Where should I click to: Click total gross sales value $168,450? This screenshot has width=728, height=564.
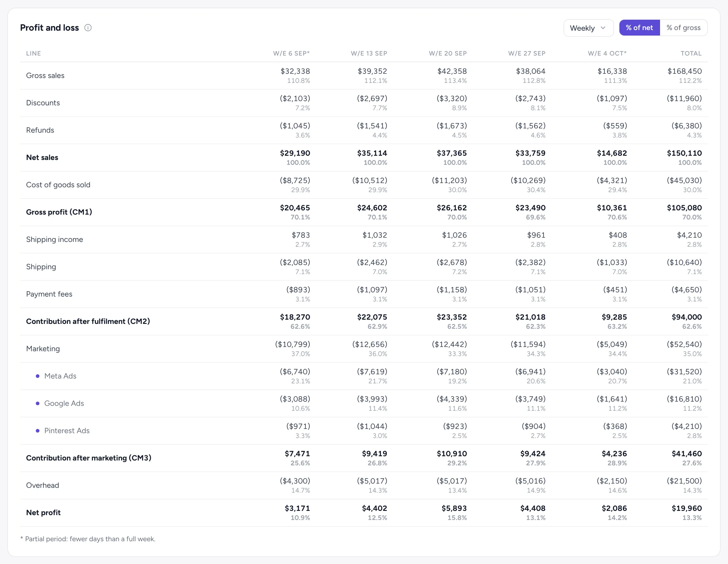tap(684, 71)
